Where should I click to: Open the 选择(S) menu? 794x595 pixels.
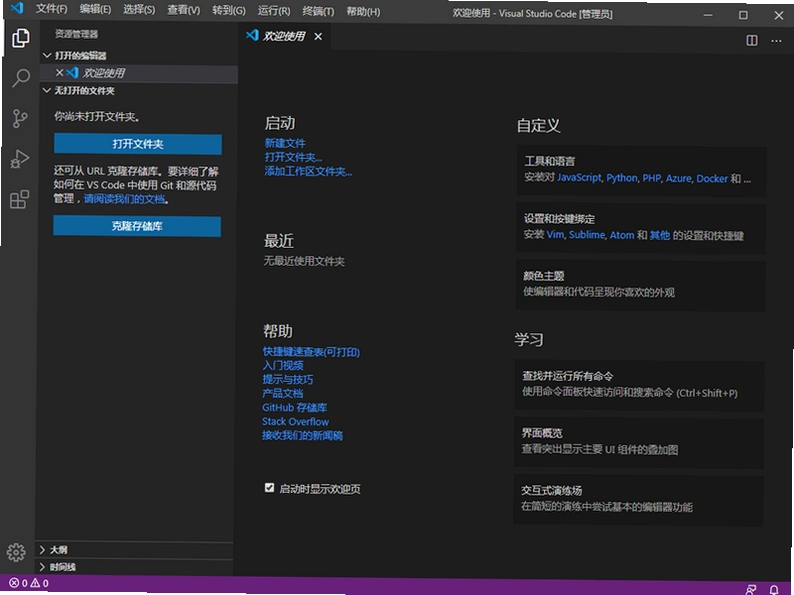pyautogui.click(x=139, y=10)
